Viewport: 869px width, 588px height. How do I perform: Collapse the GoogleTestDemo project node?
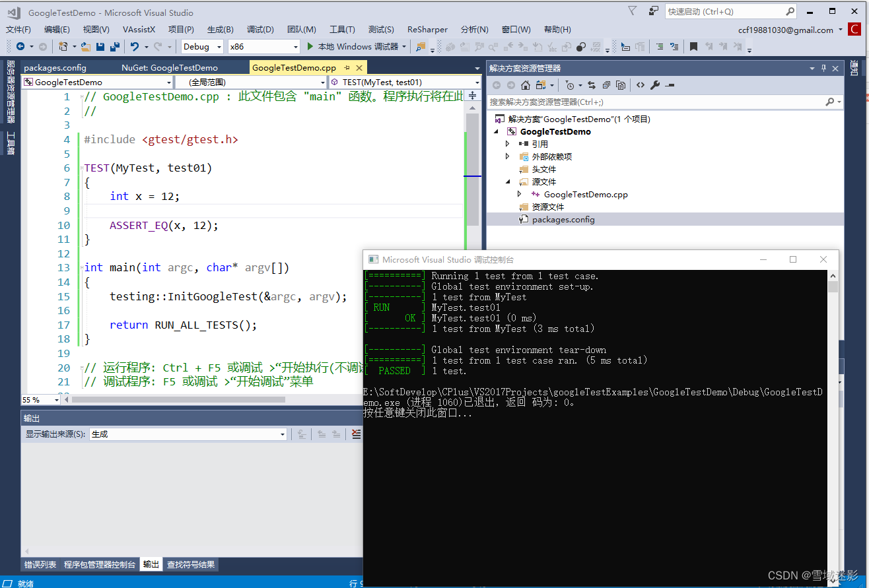click(x=496, y=131)
